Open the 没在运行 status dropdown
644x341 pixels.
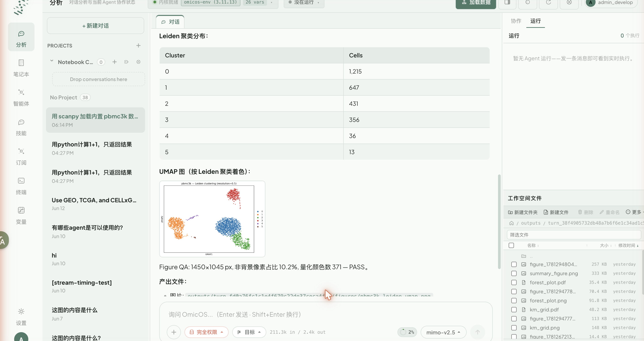click(x=304, y=2)
